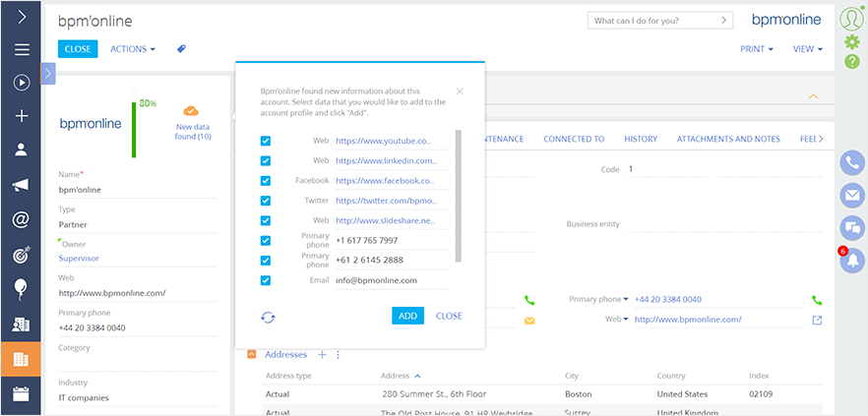This screenshot has width=868, height=416.
Task: Click the bpm'online account logo thumbnail
Action: tap(91, 123)
